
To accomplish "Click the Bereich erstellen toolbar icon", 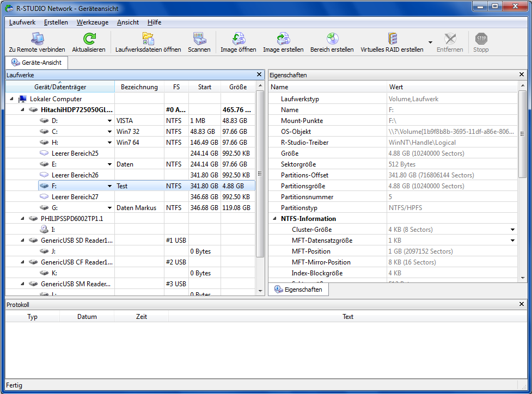I will [x=332, y=39].
